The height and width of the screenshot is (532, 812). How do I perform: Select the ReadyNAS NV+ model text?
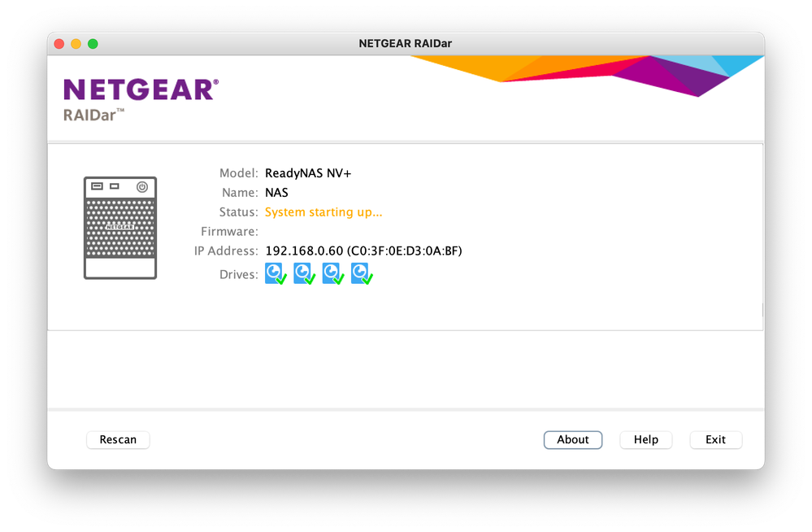tap(308, 173)
